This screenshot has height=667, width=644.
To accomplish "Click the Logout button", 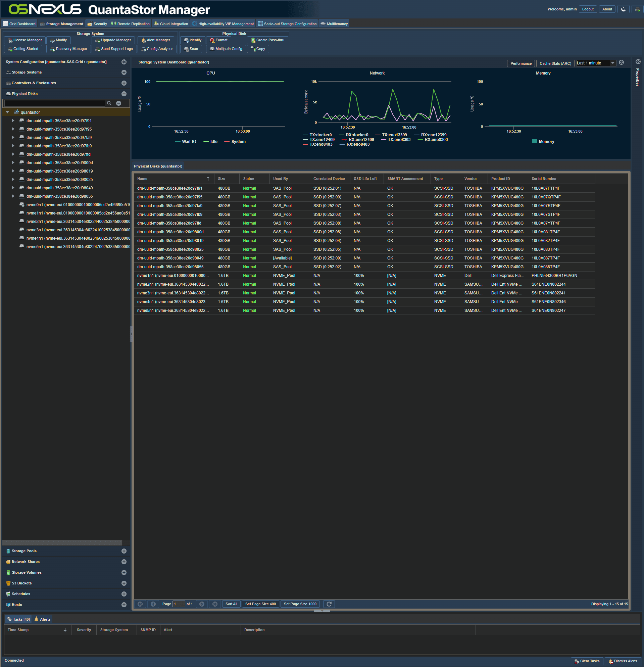I will coord(588,9).
